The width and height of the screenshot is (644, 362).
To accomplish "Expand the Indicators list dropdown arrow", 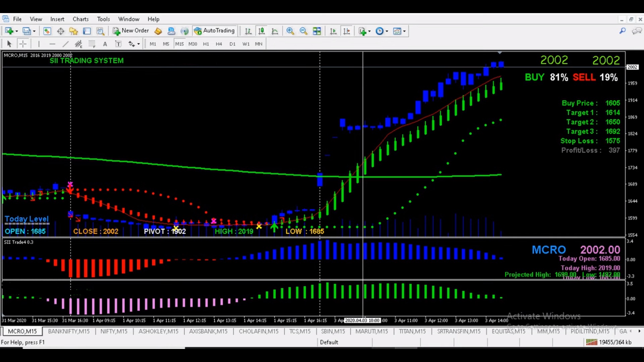I will pyautogui.click(x=370, y=31).
